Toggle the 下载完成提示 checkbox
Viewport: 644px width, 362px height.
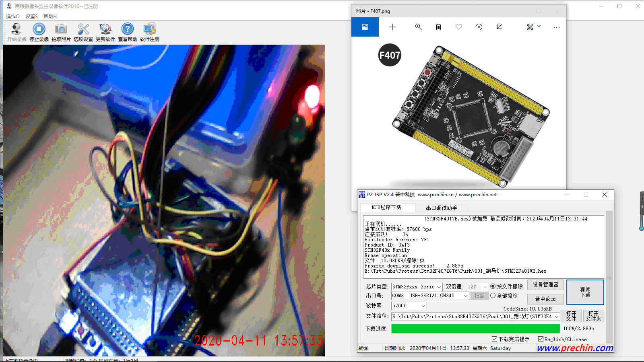(x=494, y=339)
